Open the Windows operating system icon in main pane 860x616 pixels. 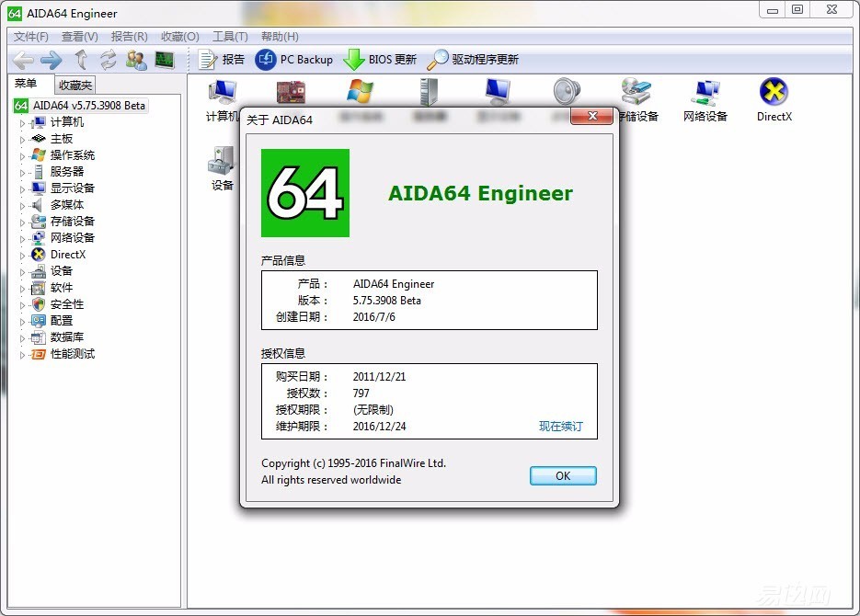360,91
